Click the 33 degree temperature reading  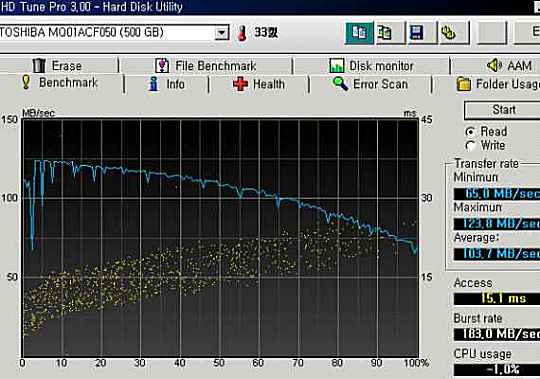click(x=266, y=33)
